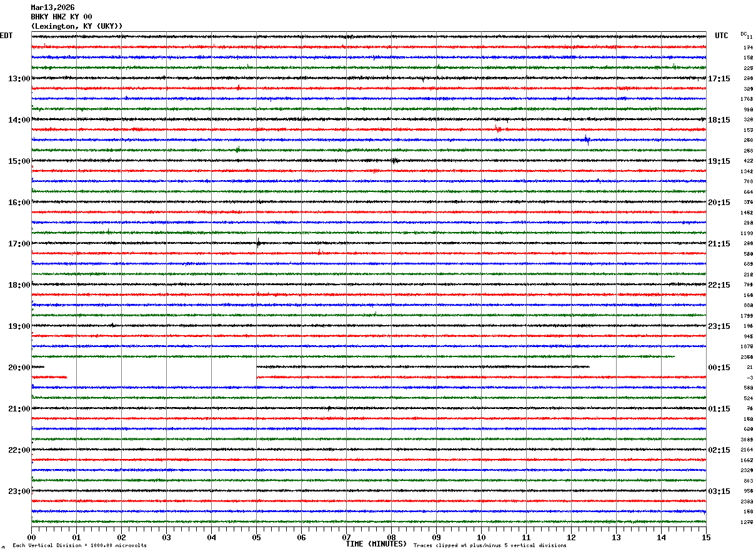The height and width of the screenshot is (554, 756).
Task: Click the 18:15 UTC time label
Action: pos(719,120)
